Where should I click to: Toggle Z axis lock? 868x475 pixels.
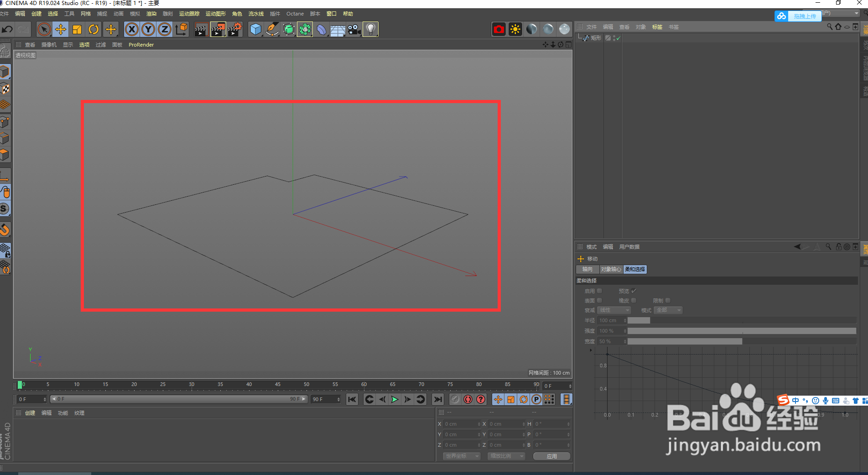coord(164,30)
